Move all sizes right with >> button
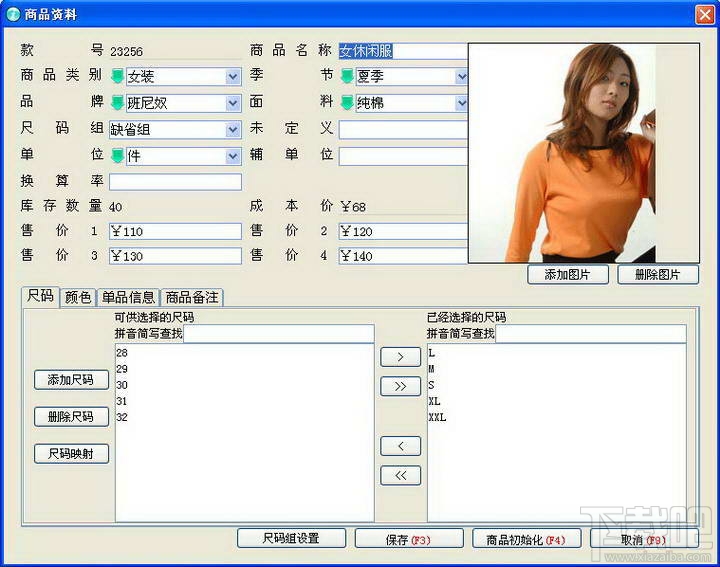720x567 pixels. [400, 386]
